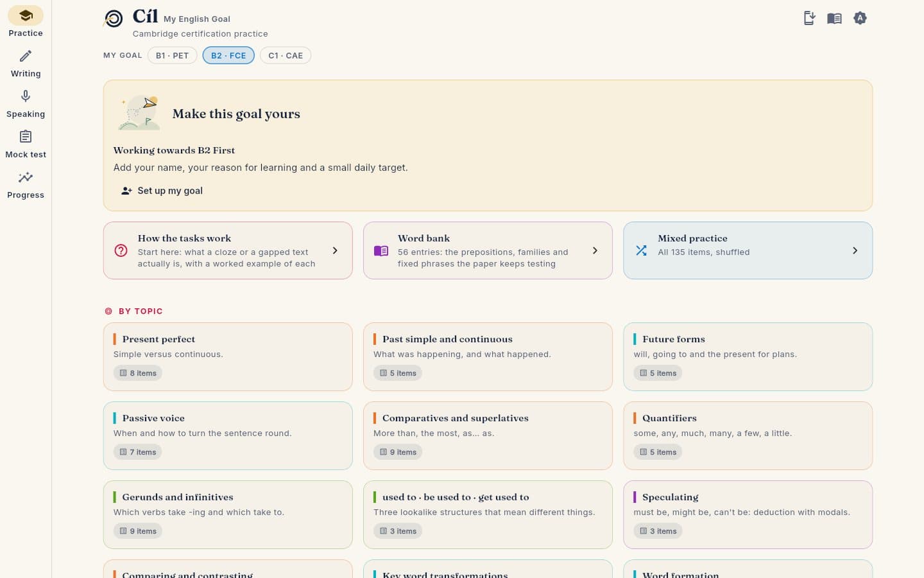Open the Speculating topic card
This screenshot has height=578, width=924.
pos(748,515)
